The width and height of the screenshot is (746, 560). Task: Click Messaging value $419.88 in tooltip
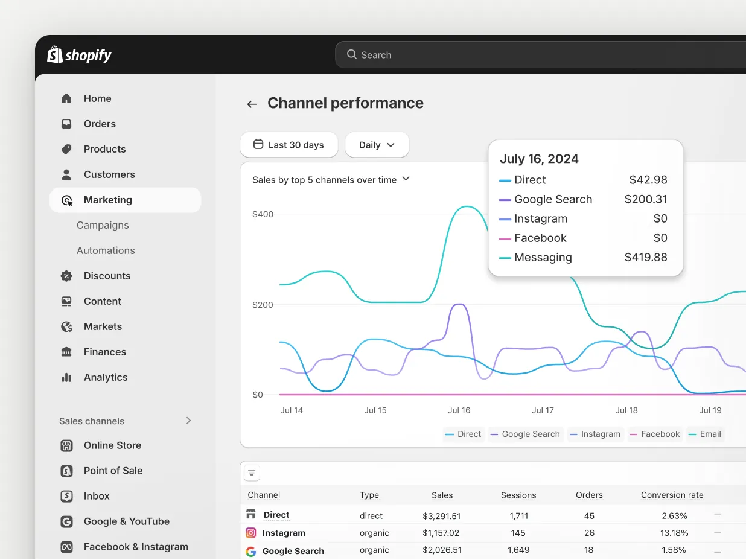646,257
